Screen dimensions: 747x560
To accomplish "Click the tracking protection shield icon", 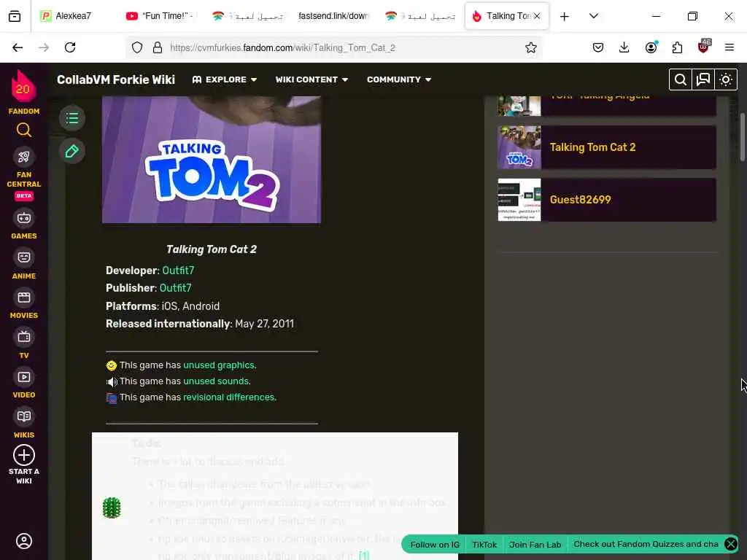I will pos(137,47).
